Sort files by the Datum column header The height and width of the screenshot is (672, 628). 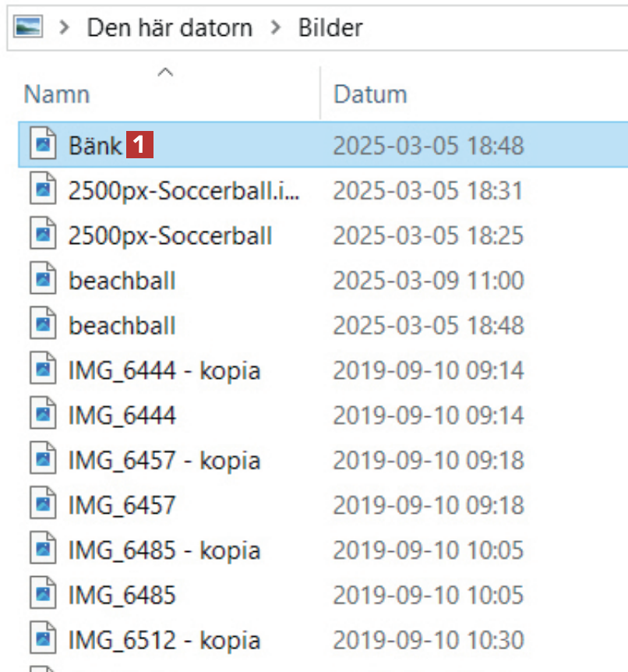[370, 95]
